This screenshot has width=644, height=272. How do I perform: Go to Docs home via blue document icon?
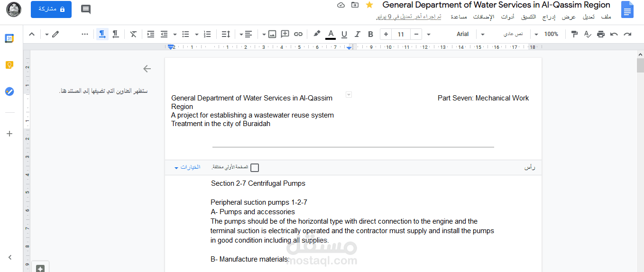[x=627, y=9]
